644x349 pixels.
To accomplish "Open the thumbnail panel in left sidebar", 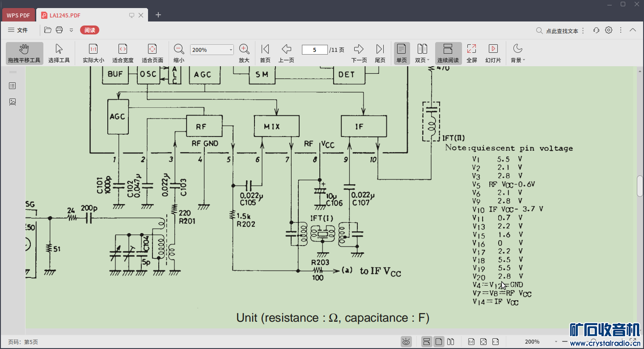I will 13,102.
